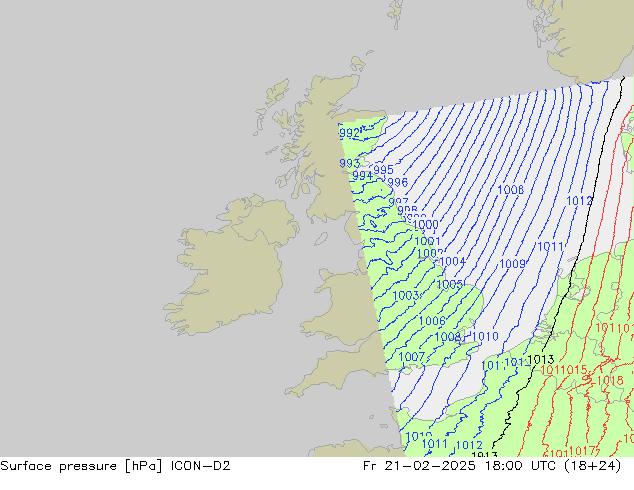Click the 1007 isobar label
The width and height of the screenshot is (634, 490).
click(x=412, y=357)
